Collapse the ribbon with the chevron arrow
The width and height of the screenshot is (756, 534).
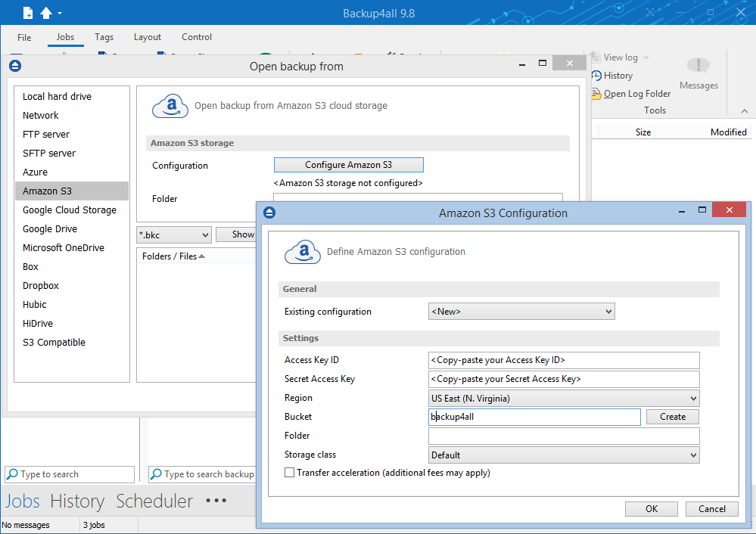tap(744, 111)
